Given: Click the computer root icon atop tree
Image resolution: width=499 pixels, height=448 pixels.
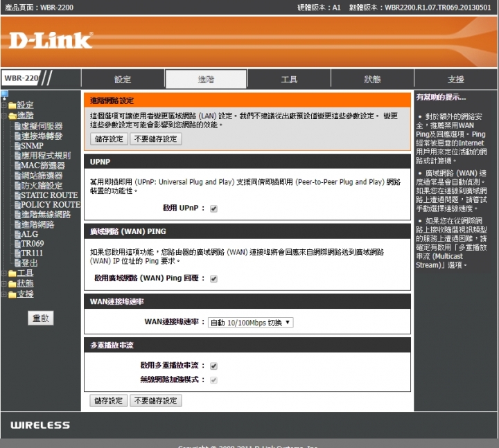Looking at the screenshot, I should 4,94.
